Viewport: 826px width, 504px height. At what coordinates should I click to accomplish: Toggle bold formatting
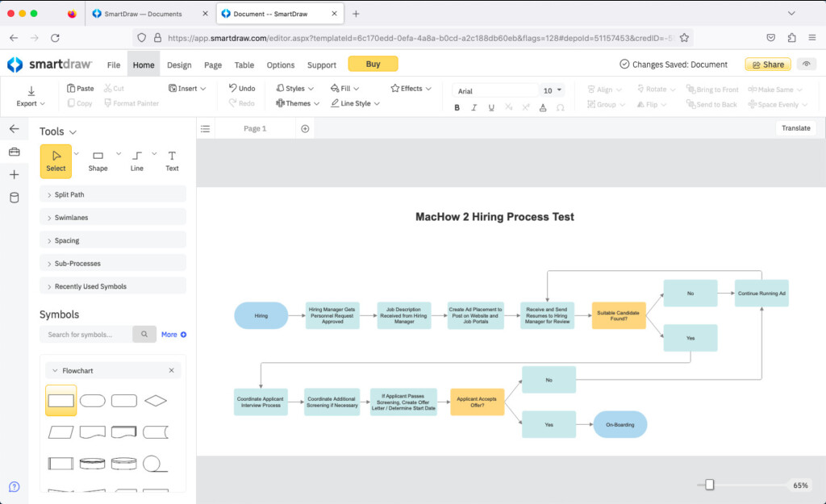coord(457,107)
